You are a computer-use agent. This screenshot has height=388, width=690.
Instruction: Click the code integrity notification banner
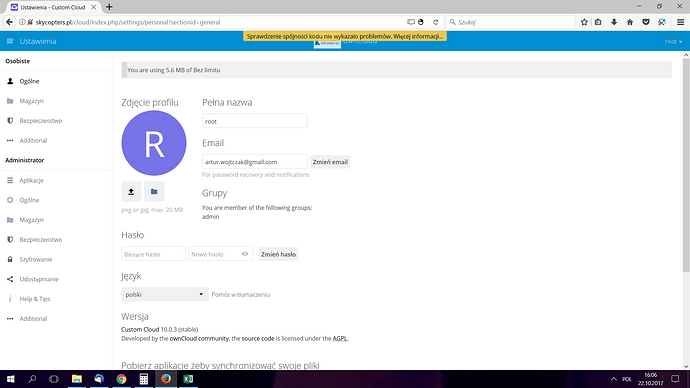click(345, 36)
